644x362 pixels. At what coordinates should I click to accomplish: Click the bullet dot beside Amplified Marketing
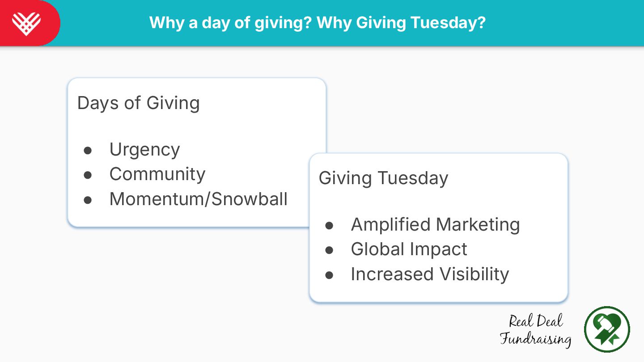click(329, 225)
